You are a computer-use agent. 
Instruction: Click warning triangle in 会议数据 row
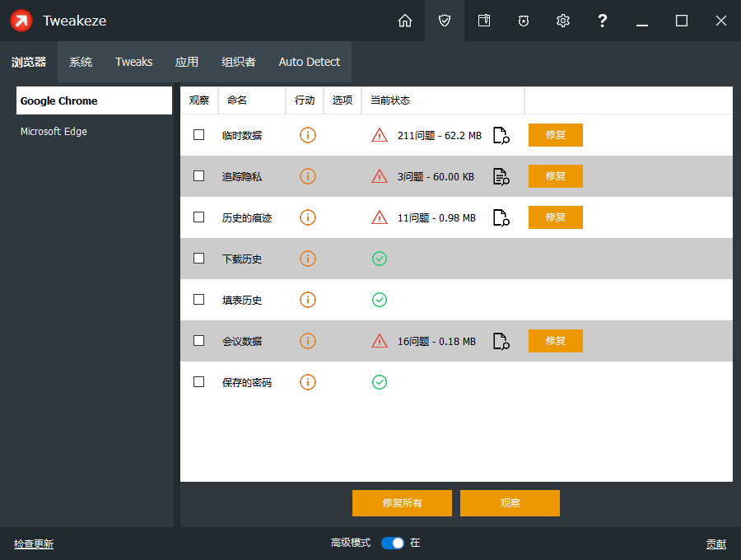[x=380, y=341]
